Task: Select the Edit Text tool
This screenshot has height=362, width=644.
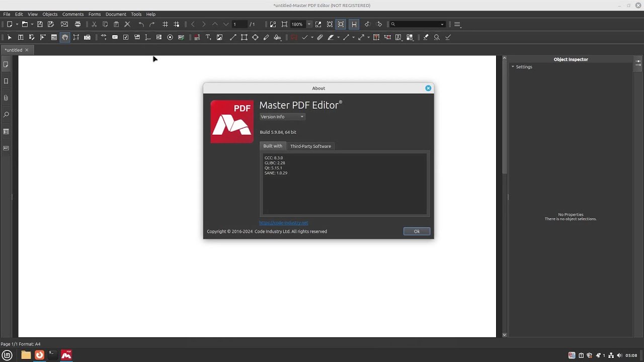Action: [x=21, y=37]
